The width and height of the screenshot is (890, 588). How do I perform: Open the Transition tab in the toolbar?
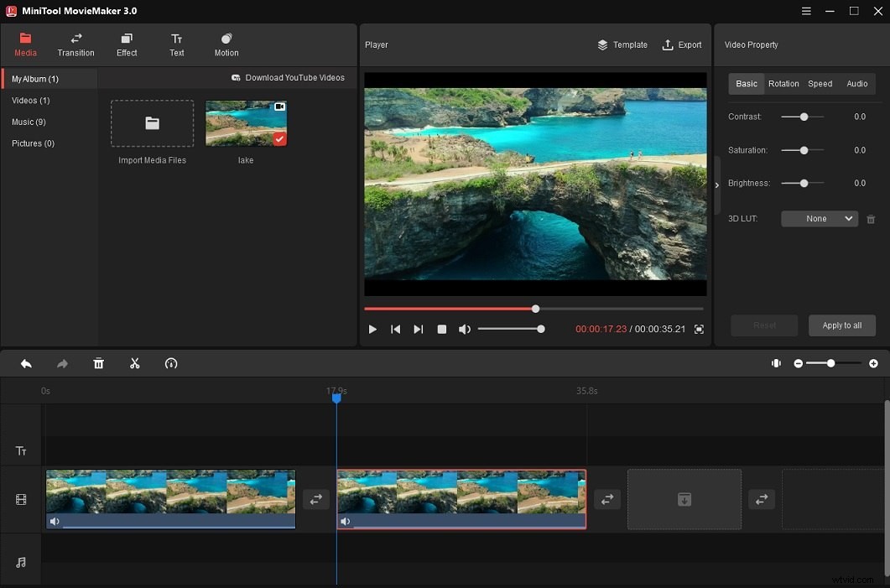75,44
